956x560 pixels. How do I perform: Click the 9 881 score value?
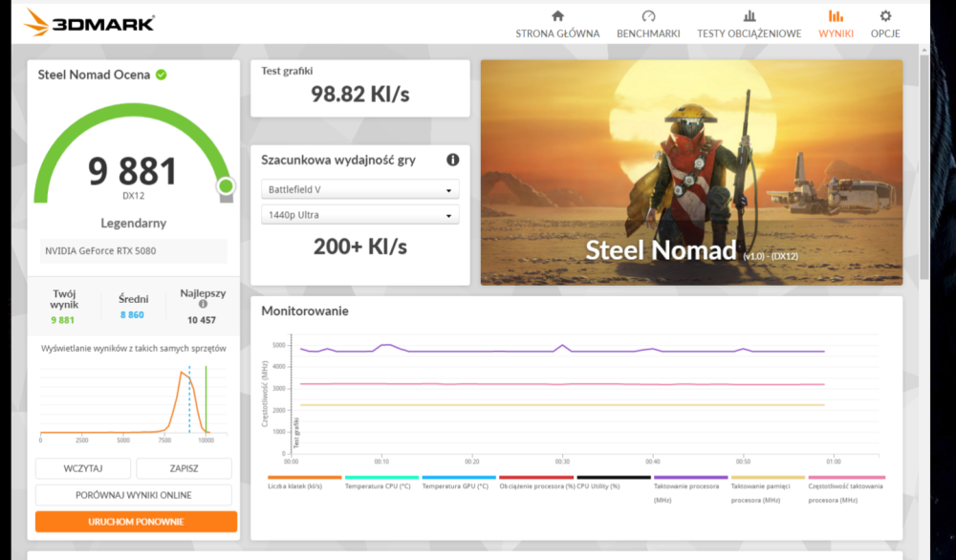coord(132,171)
